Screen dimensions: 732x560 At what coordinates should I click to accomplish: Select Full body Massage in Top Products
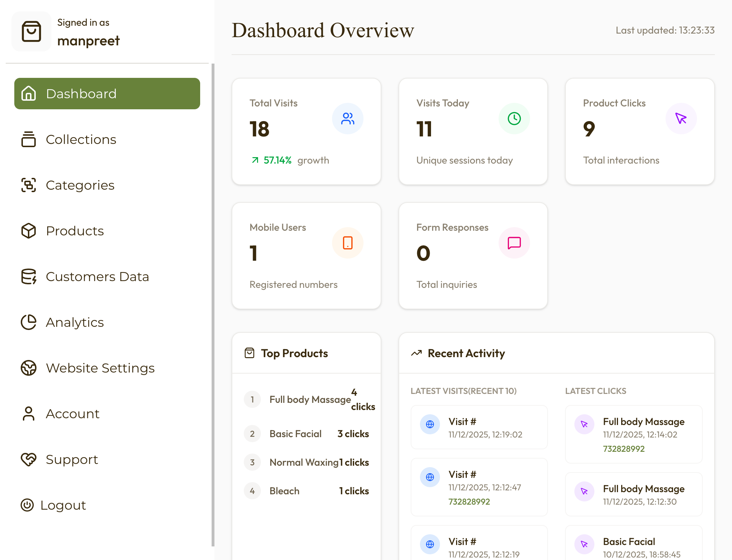click(x=310, y=399)
